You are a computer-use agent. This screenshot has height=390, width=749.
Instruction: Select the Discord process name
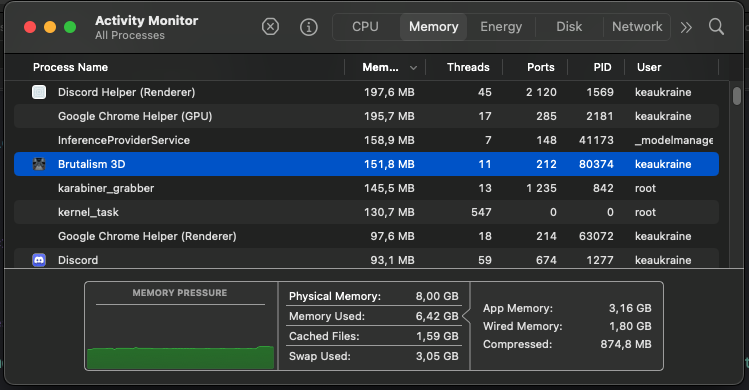tap(78, 260)
